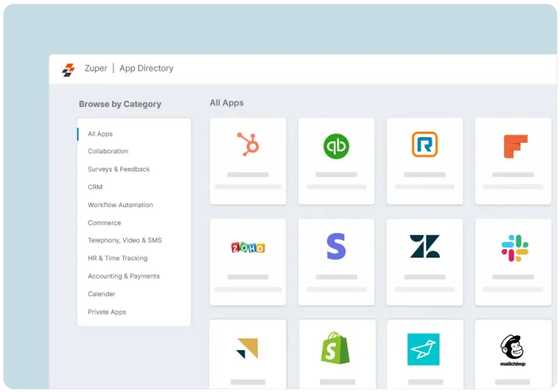Browse the Surveys & Feedback category
The height and width of the screenshot is (392, 560).
click(118, 169)
